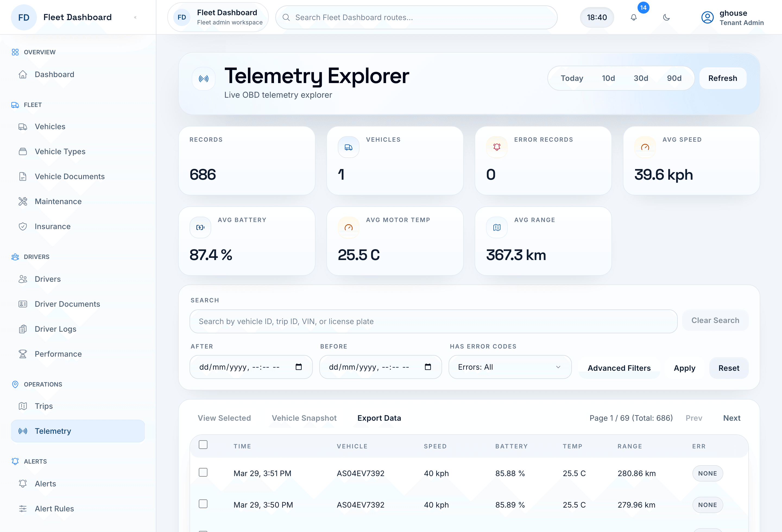The image size is (782, 532).
Task: Click the notification count badge 14
Action: (x=643, y=7)
